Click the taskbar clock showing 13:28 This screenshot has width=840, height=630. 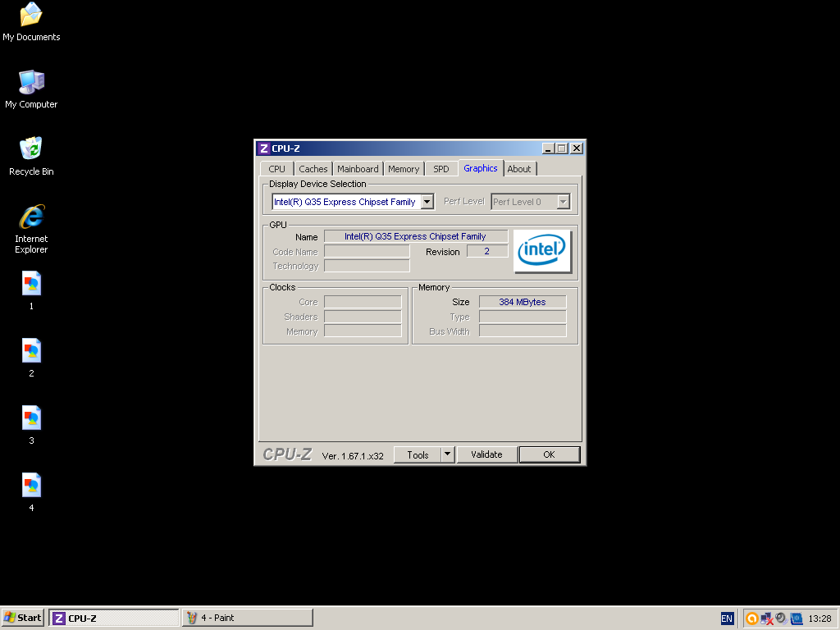[819, 619]
